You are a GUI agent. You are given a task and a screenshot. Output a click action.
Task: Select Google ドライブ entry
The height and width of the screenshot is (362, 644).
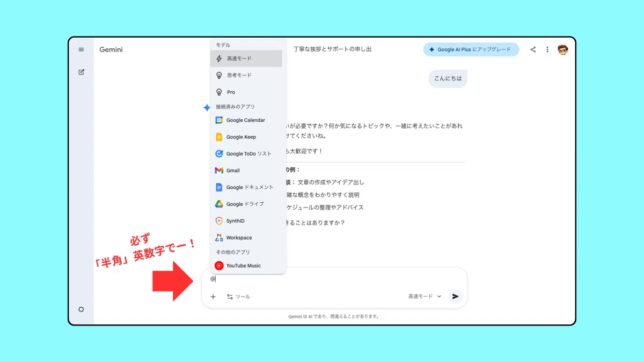246,204
